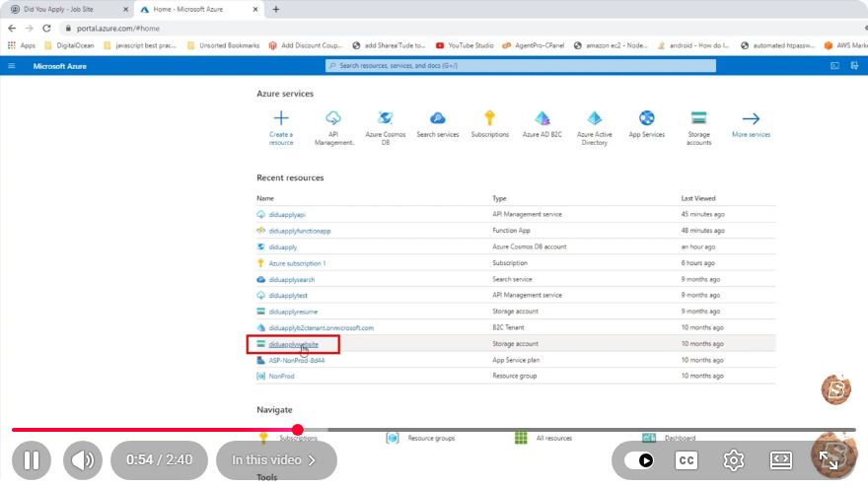Viewport: 868px width, 488px height.
Task: Open YouTube Studio bookmark
Action: point(465,45)
